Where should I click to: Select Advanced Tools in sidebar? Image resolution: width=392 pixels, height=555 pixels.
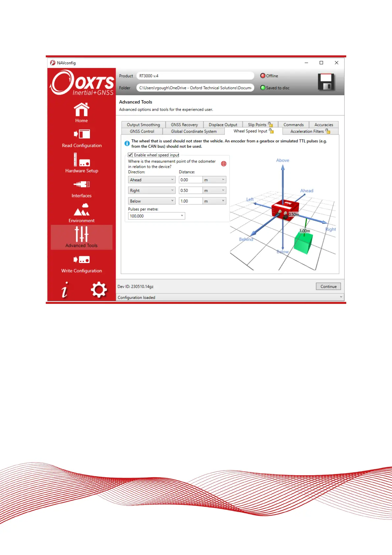(82, 237)
